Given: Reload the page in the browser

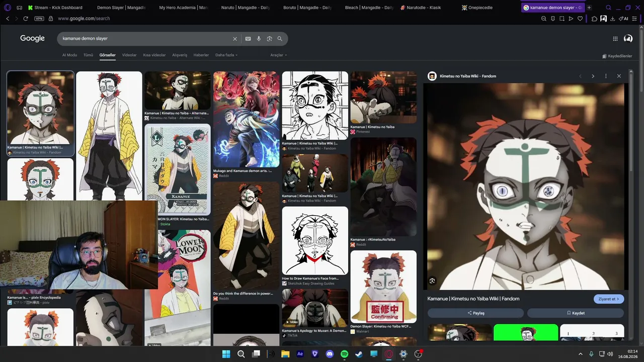Looking at the screenshot, I should [x=25, y=19].
